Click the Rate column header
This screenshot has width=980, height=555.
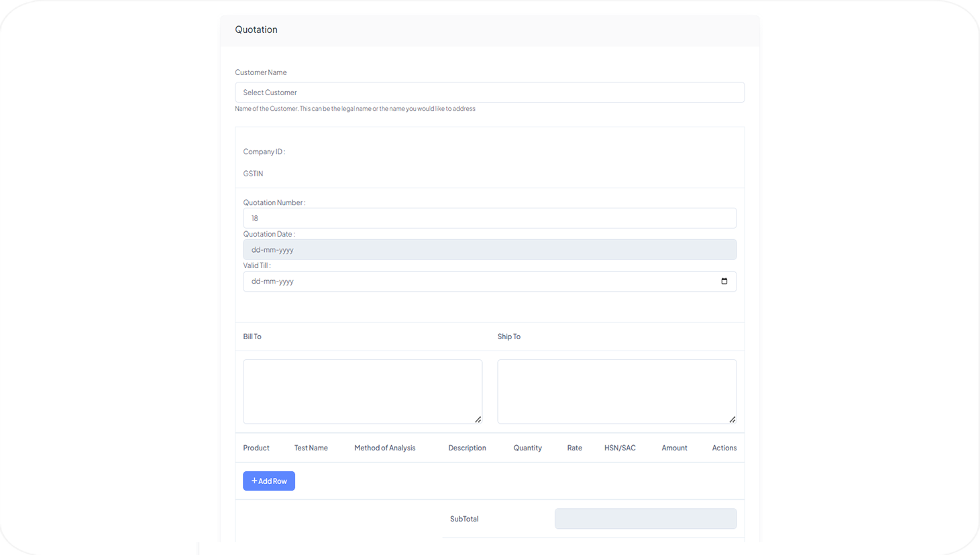[x=574, y=448]
